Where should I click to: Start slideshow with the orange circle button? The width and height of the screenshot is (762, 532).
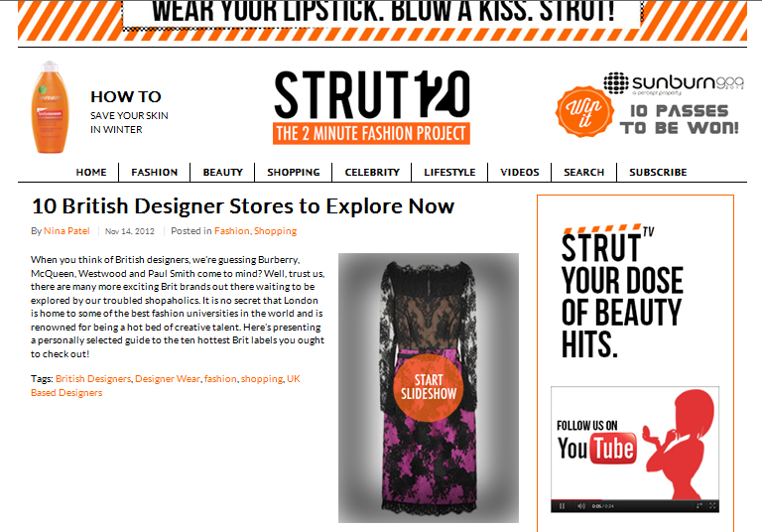(x=429, y=387)
